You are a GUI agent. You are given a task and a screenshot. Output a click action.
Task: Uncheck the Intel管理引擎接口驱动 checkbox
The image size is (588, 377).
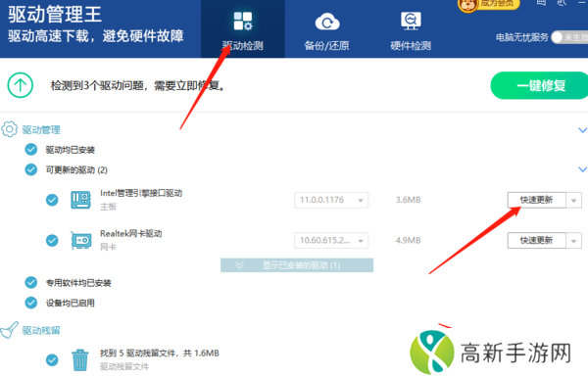click(x=52, y=200)
